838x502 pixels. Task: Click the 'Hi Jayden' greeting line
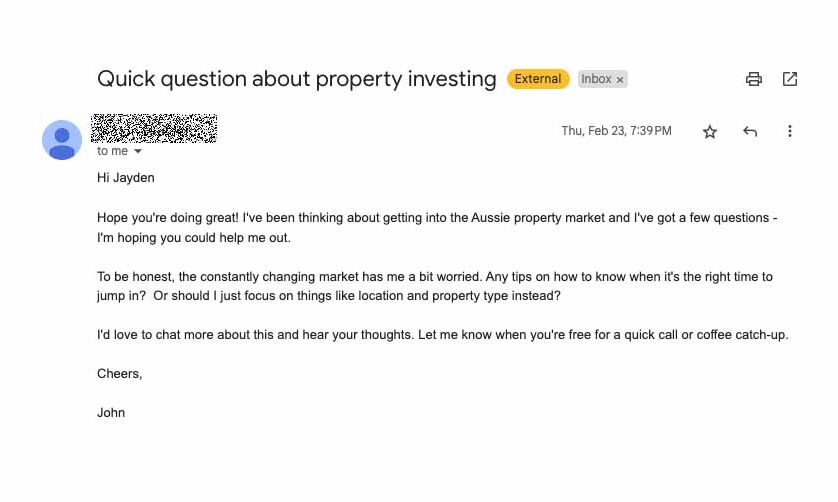pyautogui.click(x=126, y=178)
